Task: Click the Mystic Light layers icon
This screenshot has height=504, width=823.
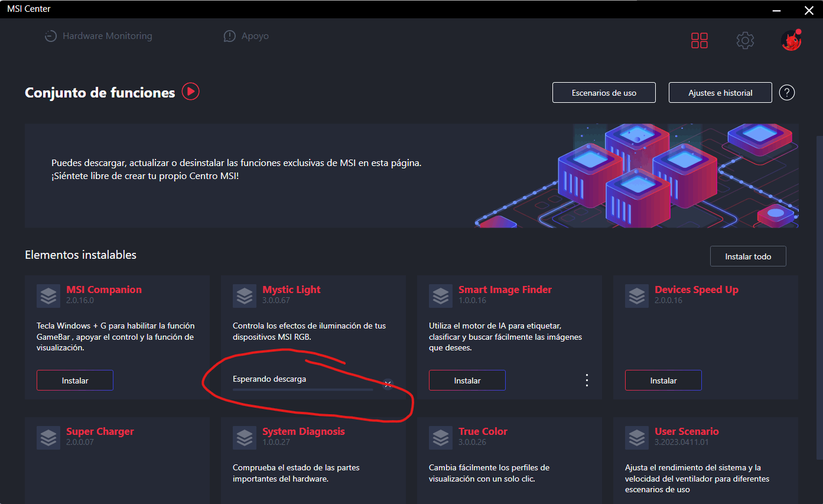Action: (245, 296)
